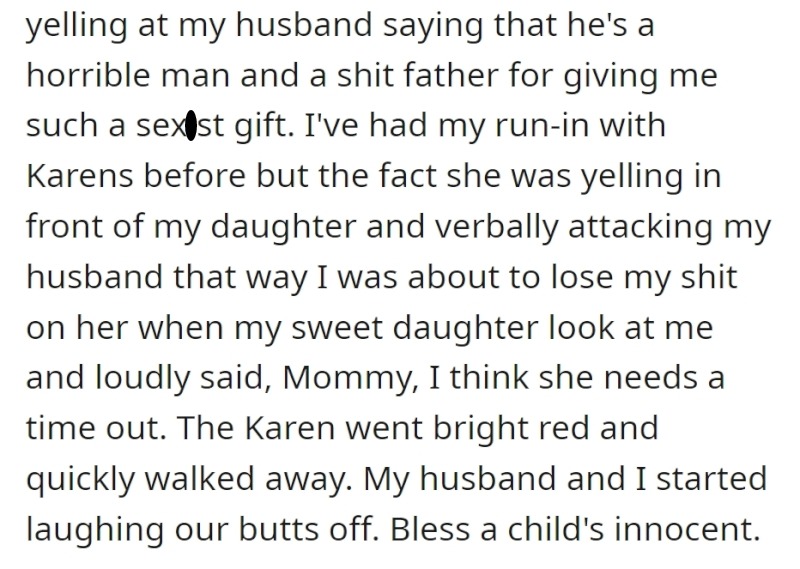Click on the word "laughing"
Screen dimensions: 800x569
tap(95, 530)
